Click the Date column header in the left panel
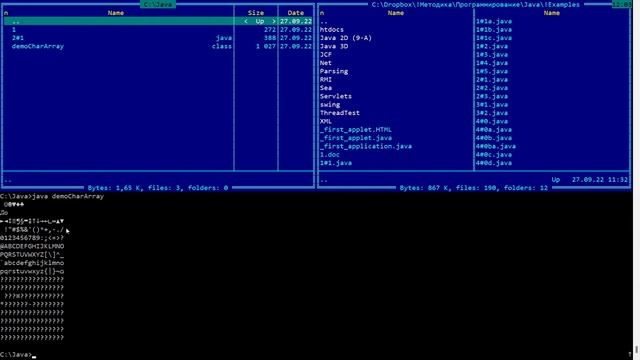 point(296,13)
